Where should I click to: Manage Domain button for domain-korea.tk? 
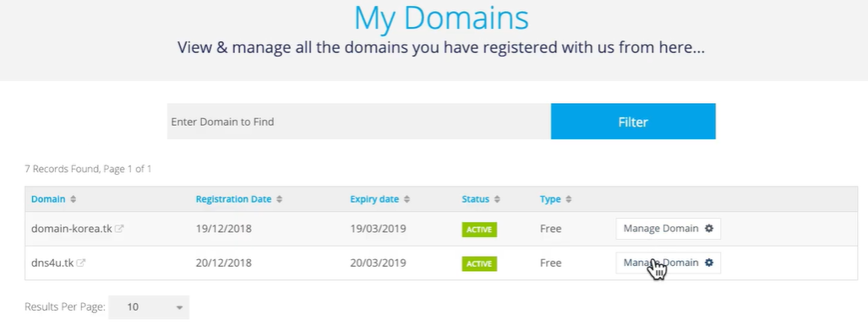click(x=669, y=228)
